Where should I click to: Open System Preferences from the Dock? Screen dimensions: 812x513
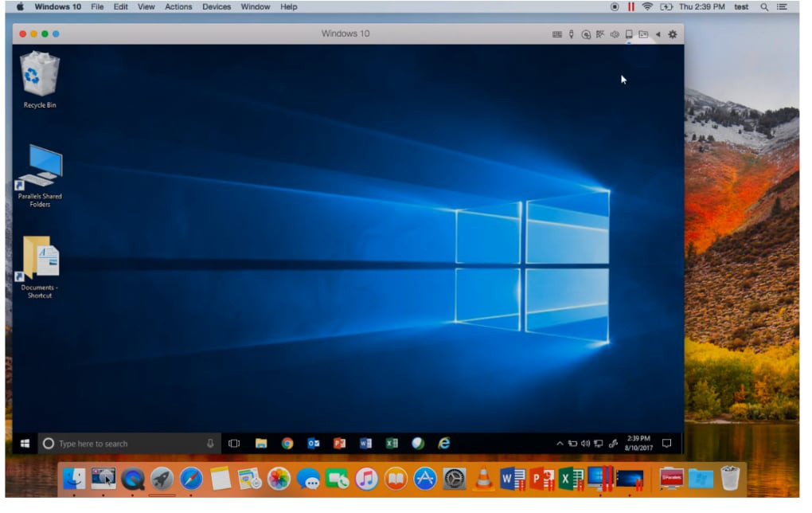454,478
